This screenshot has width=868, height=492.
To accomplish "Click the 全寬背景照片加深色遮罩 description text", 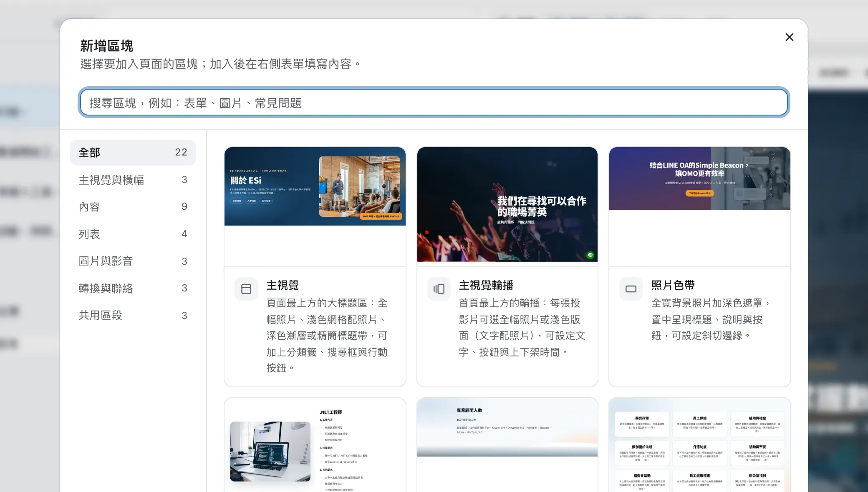I will pos(711,319).
